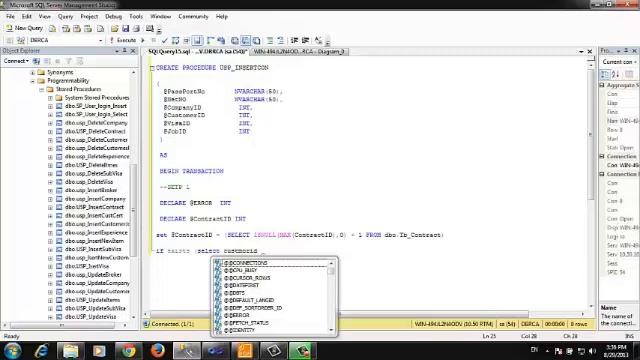Open Google Chrome from taskbar
Screen dimensions: 640x360
129,351
